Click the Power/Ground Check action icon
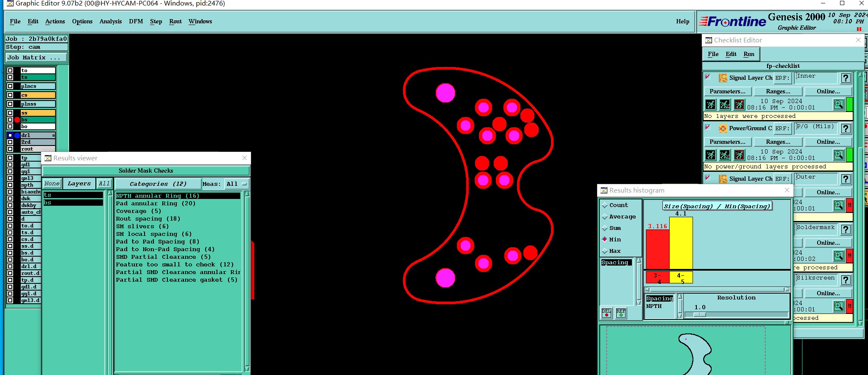868x375 pixels. pyautogui.click(x=723, y=129)
